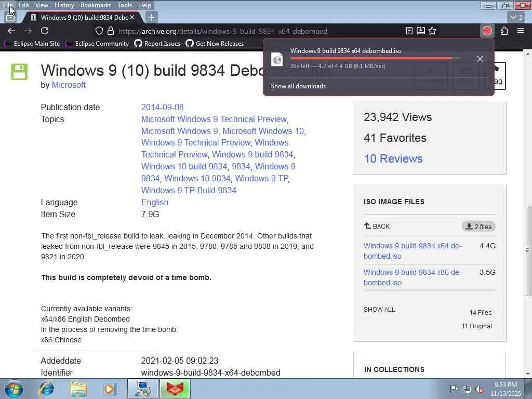This screenshot has width=532, height=399.
Task: Cancel the ISO download with the X
Action: [480, 59]
